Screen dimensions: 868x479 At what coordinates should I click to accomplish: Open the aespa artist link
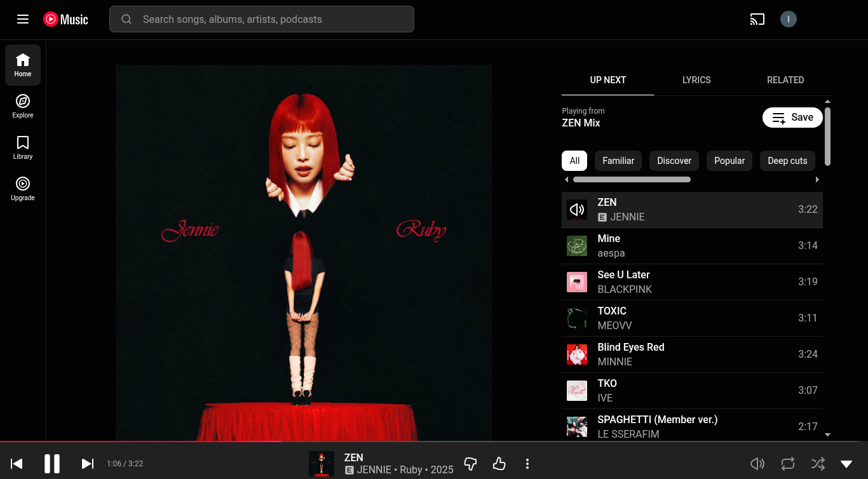(x=611, y=253)
